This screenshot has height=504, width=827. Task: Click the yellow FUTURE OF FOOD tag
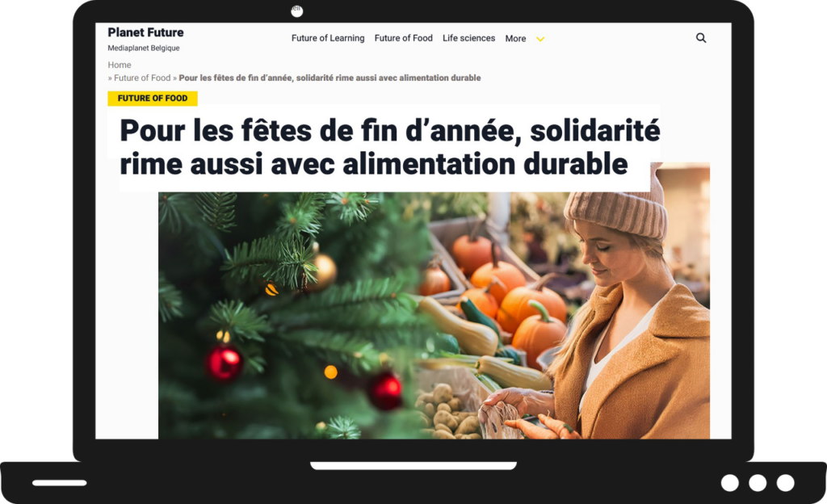(x=153, y=98)
